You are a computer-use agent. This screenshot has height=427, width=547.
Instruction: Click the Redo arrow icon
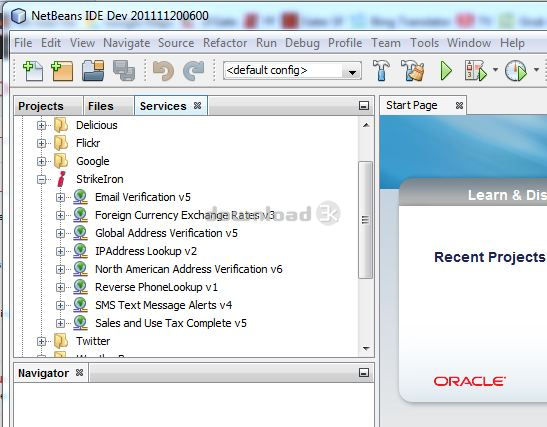point(194,70)
